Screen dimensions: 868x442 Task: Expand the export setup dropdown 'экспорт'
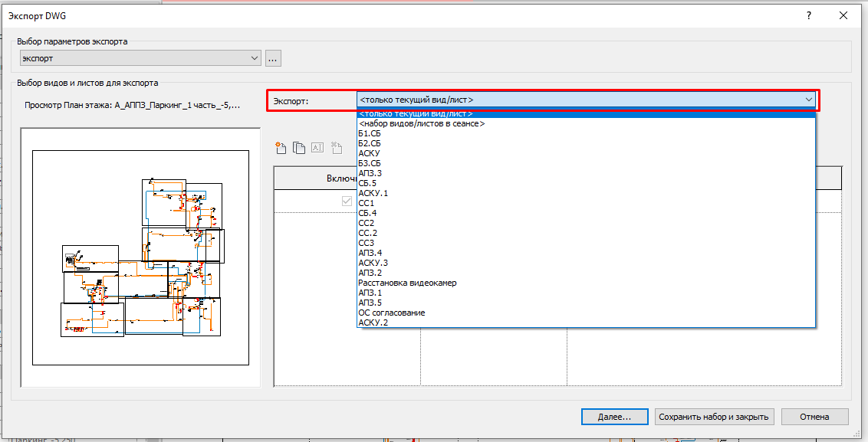point(255,58)
